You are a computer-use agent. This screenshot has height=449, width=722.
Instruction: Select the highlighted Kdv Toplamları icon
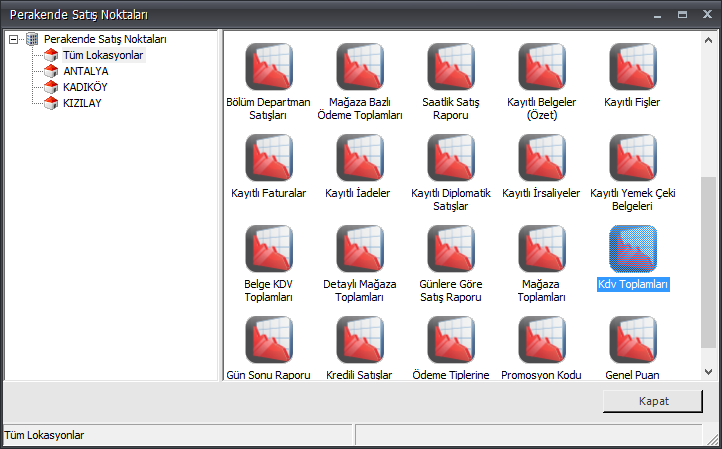(633, 249)
